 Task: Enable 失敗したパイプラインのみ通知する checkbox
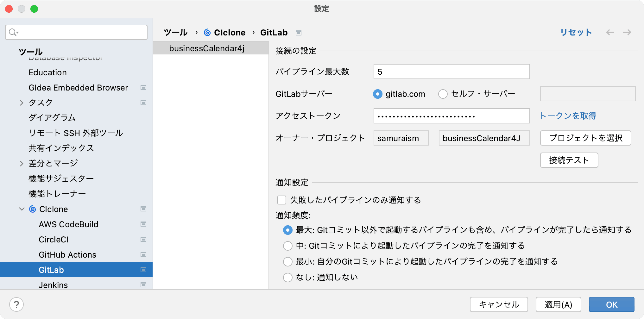point(281,200)
